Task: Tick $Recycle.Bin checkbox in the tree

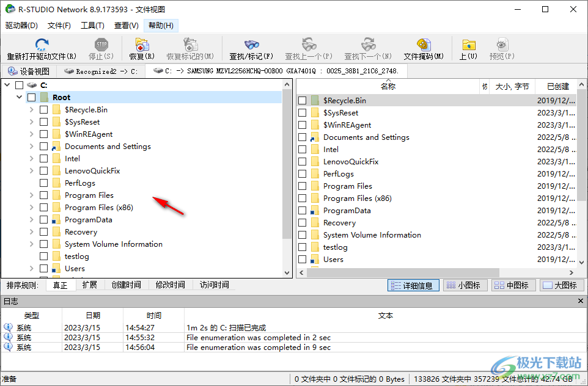Action: tap(43, 110)
